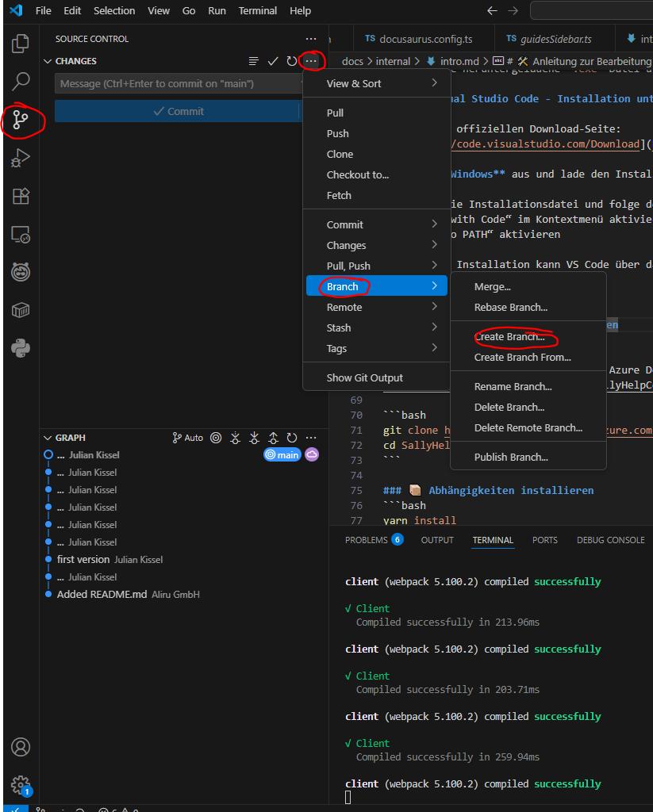Click 'intro.md' in the breadcrumb
Image resolution: width=653 pixels, height=812 pixels.
click(459, 61)
